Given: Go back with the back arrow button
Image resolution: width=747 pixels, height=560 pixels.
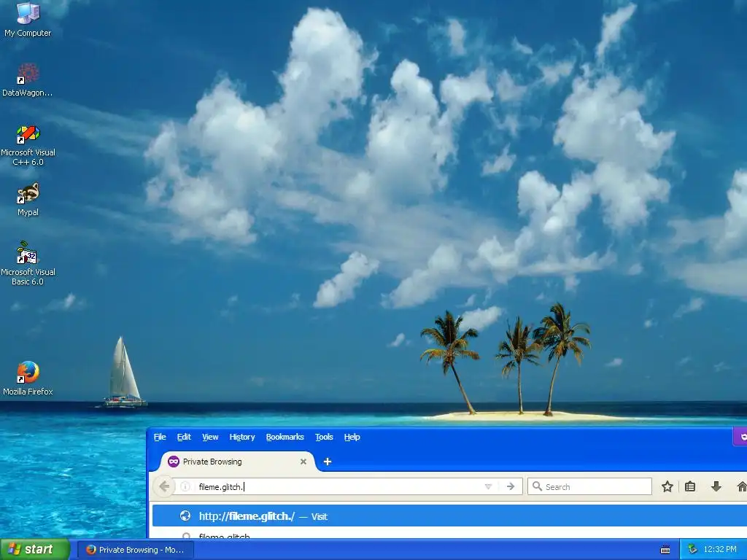Looking at the screenshot, I should (164, 486).
